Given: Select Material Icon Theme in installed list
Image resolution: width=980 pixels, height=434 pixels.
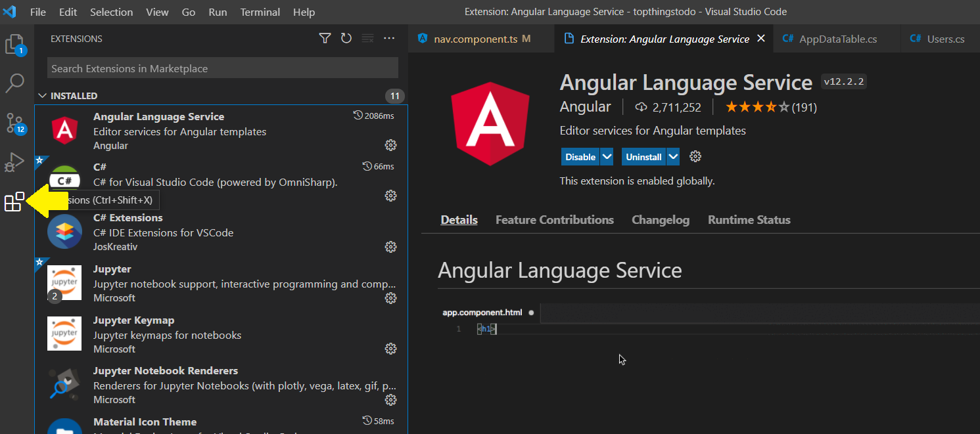Looking at the screenshot, I should click(x=221, y=422).
